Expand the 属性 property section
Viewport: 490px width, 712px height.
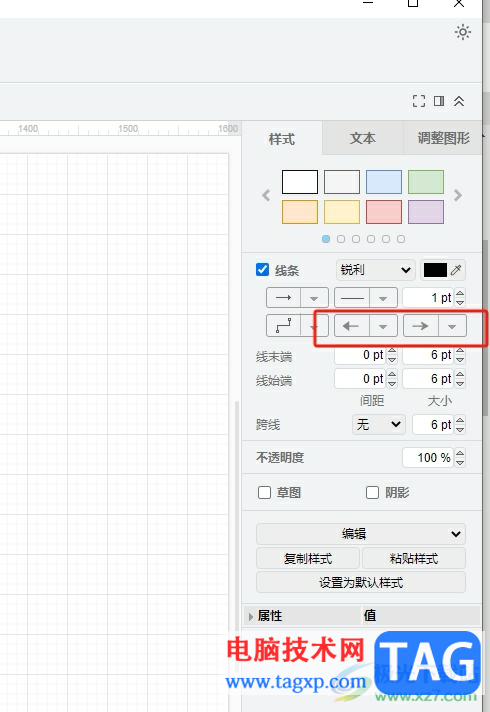click(251, 616)
